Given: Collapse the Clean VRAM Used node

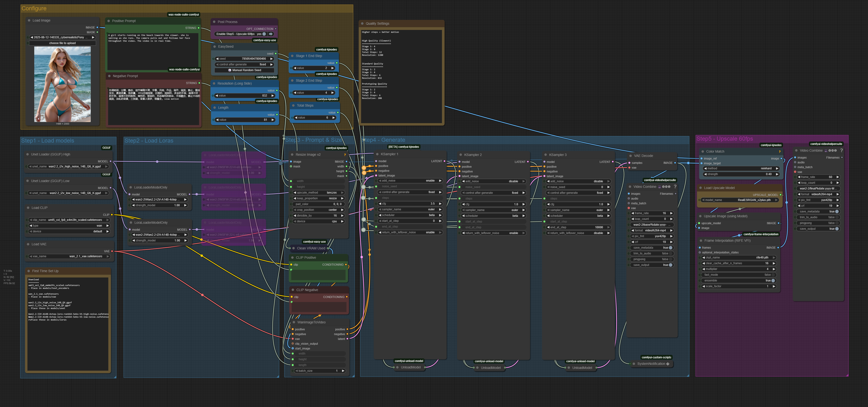Looking at the screenshot, I should tap(293, 248).
